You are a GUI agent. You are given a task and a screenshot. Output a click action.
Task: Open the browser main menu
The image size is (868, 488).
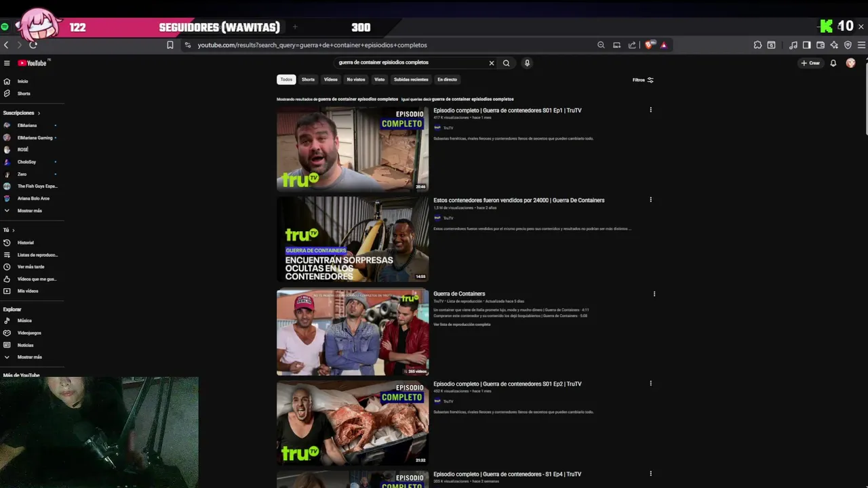tap(861, 45)
